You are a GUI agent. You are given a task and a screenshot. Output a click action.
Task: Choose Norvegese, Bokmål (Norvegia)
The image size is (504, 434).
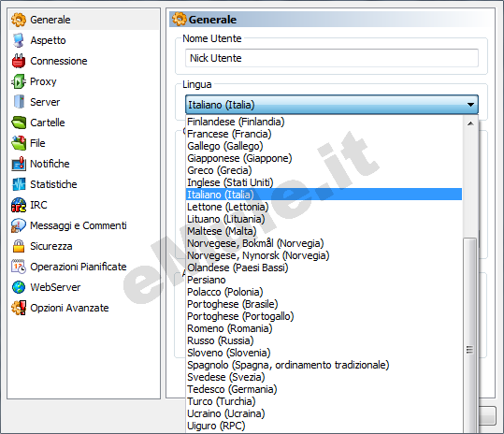(324, 243)
